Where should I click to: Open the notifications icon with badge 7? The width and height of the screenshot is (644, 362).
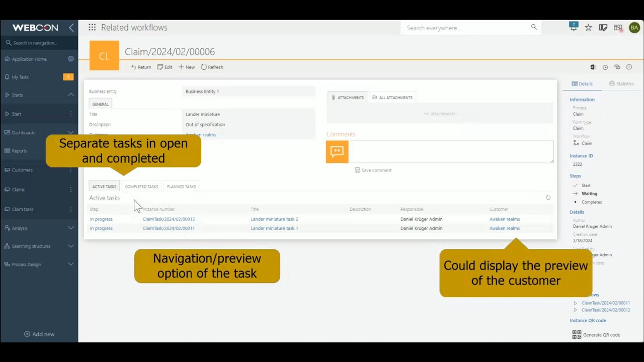(573, 27)
